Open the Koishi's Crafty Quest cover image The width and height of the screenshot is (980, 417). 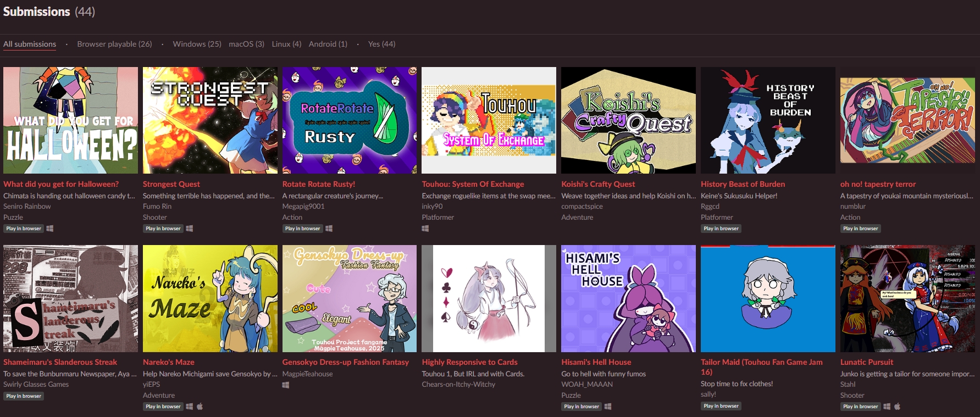click(x=628, y=120)
